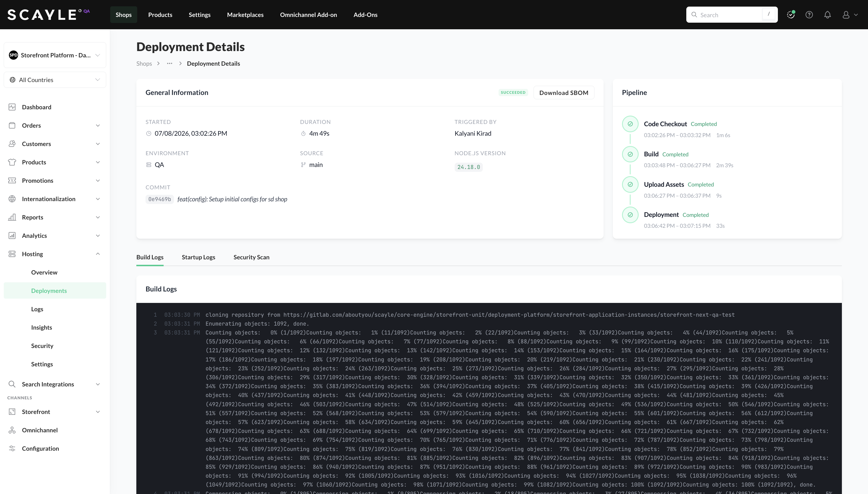Expand the Analytics menu chevron

[x=98, y=235]
